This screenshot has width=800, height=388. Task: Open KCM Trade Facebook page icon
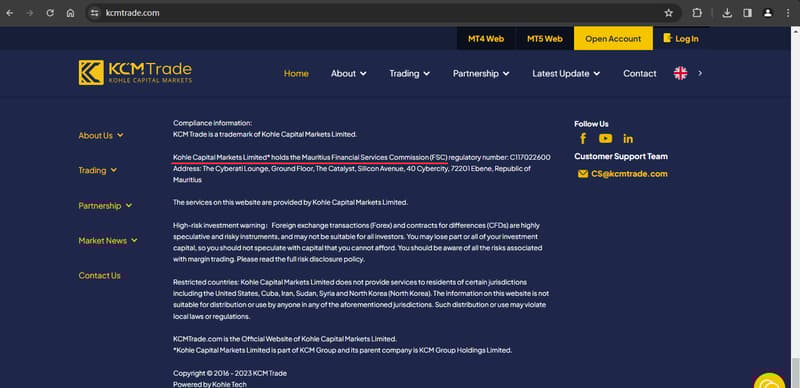click(x=583, y=138)
